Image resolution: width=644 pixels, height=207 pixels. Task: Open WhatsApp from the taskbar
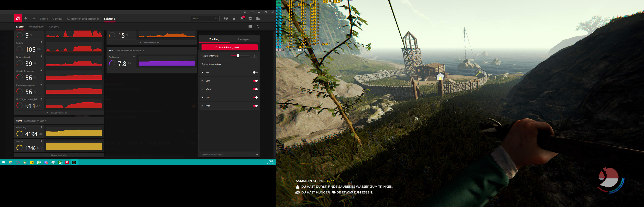(39, 163)
